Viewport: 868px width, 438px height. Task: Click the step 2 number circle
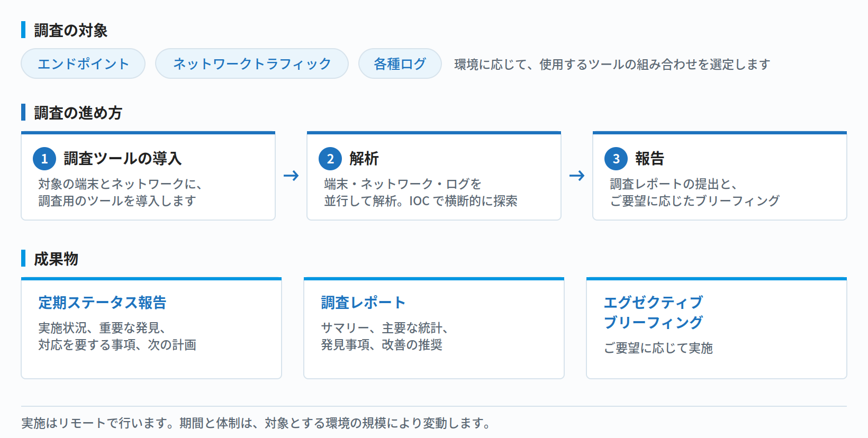(x=330, y=159)
